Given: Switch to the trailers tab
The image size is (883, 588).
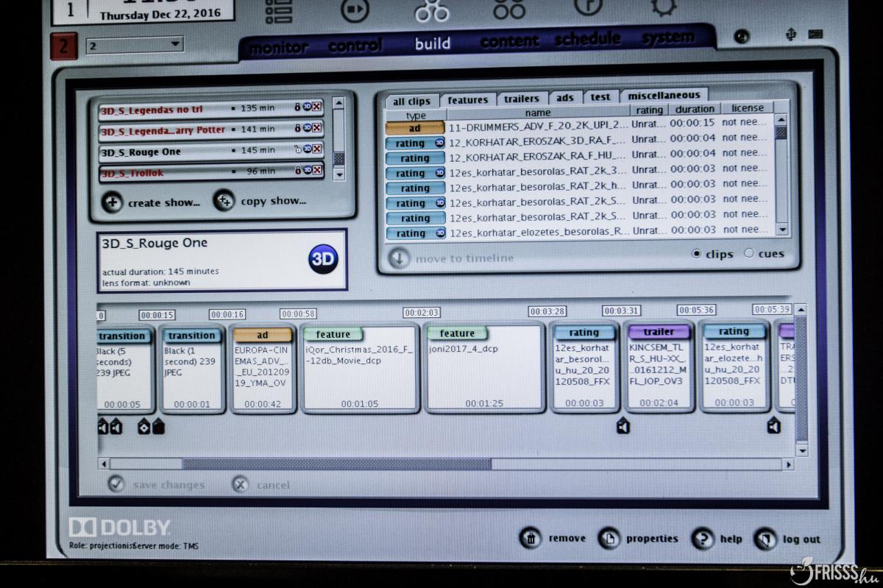Looking at the screenshot, I should 521,99.
